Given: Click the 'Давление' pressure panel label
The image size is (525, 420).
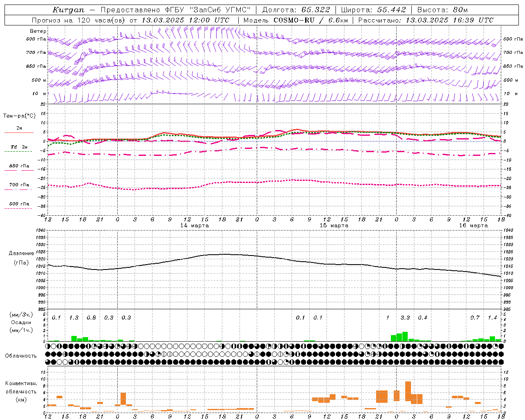Looking at the screenshot, I should [21, 253].
